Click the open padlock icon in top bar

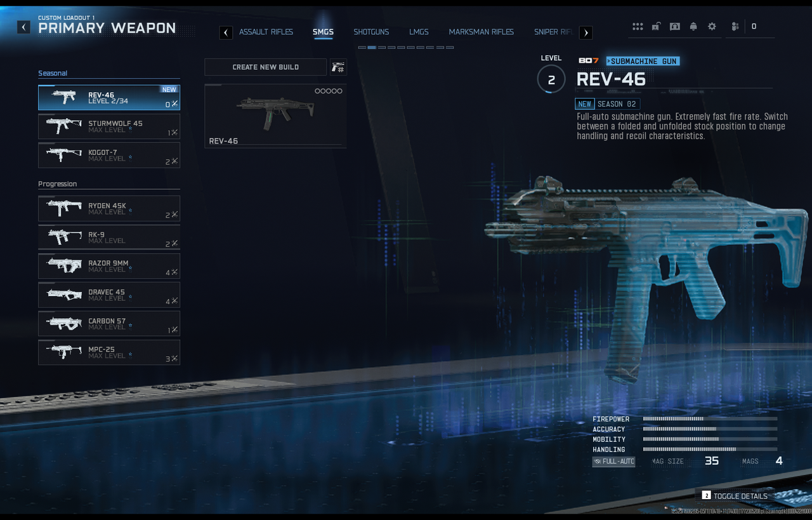click(x=657, y=27)
